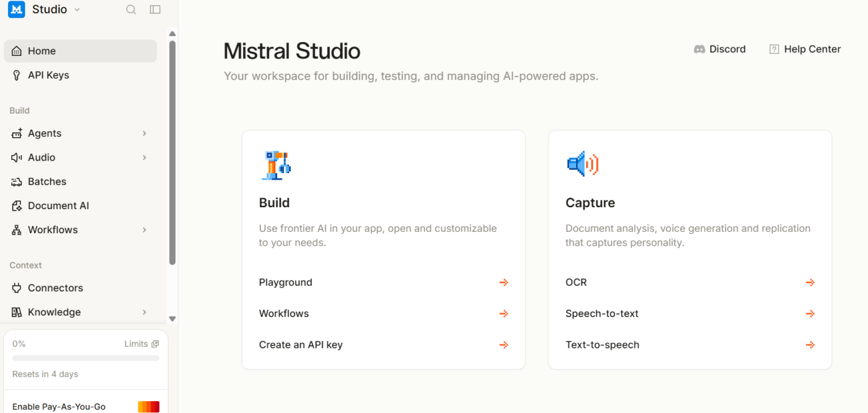Click sidebar scrollbar down arrow

click(172, 319)
